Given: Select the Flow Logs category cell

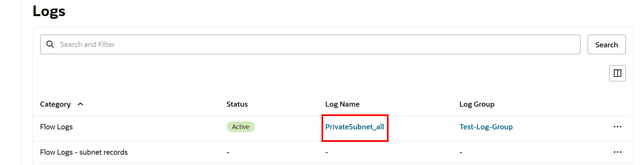Looking at the screenshot, I should (56, 127).
